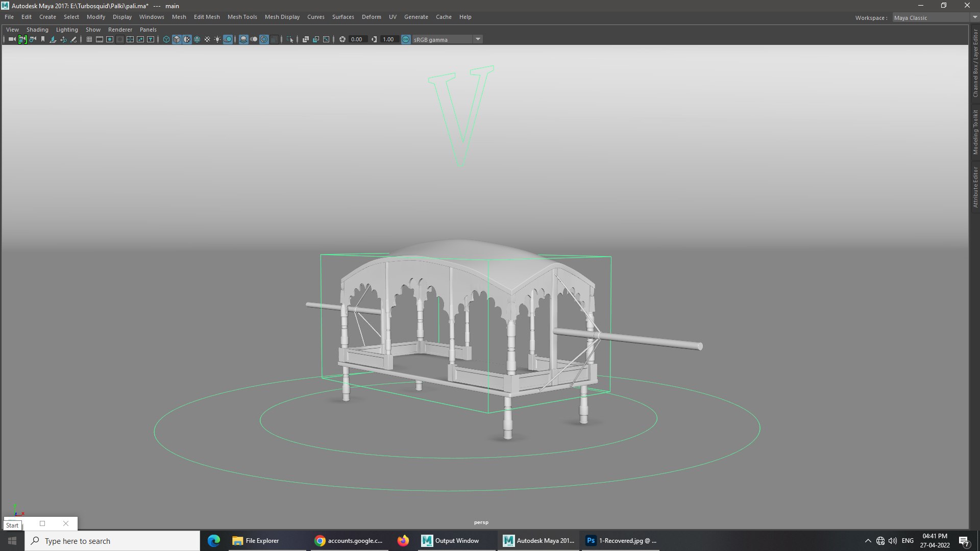
Task: Toggle the viewport grid display icon
Action: point(89,39)
